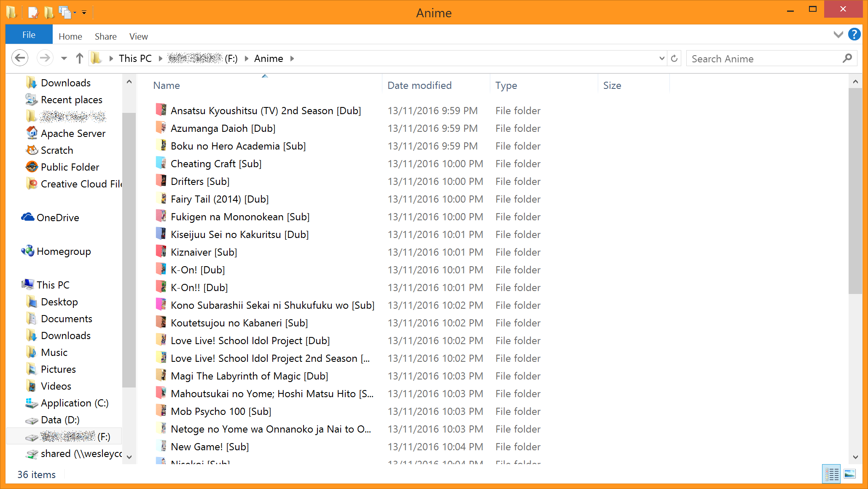The height and width of the screenshot is (489, 868).
Task: Switch to large thumbnails view icon
Action: (850, 474)
